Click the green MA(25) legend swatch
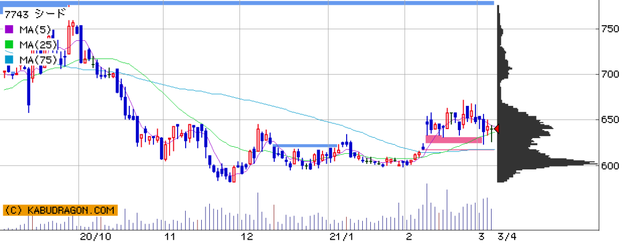644x243 pixels. (x=9, y=44)
